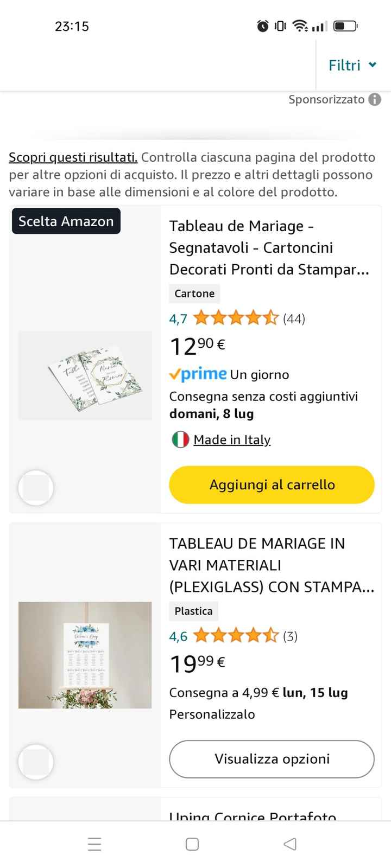Screen dimensions: 391x868
Task: Open TABLEAU DE MARIAGE IN VARI MATERIALI title
Action: 272,565
